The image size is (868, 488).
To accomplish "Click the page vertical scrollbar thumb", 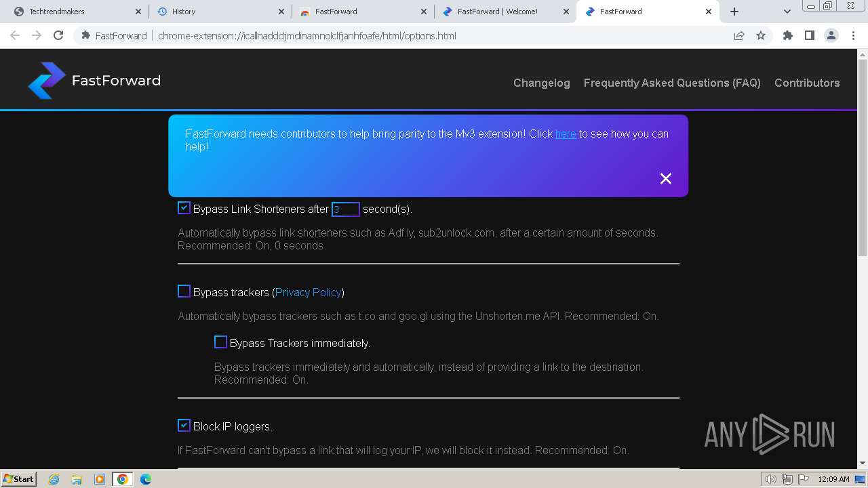I will (x=863, y=157).
